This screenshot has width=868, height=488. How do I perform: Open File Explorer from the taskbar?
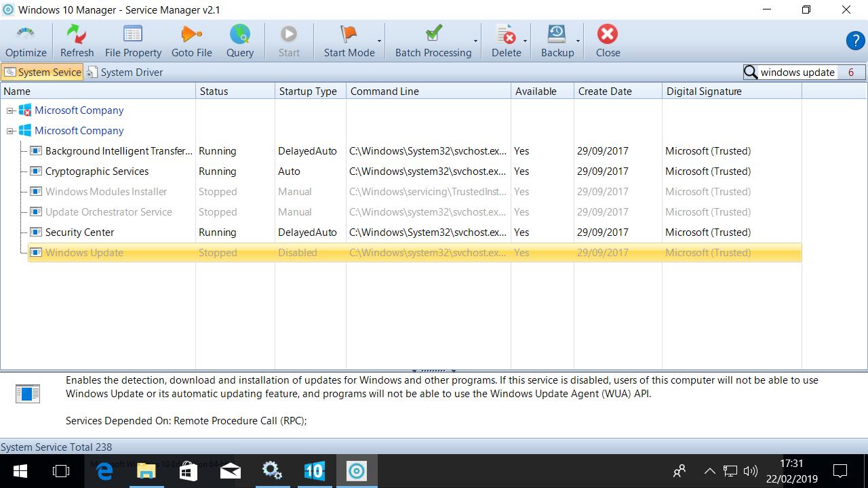click(x=146, y=471)
